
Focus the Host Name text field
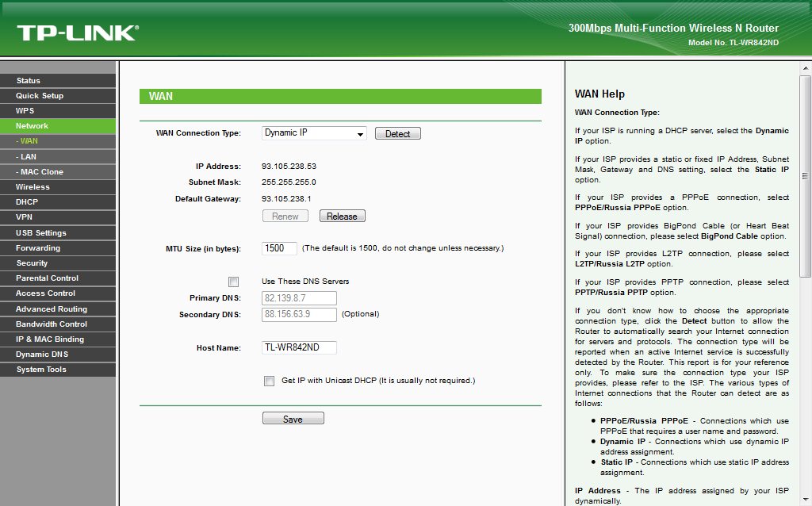(x=299, y=347)
